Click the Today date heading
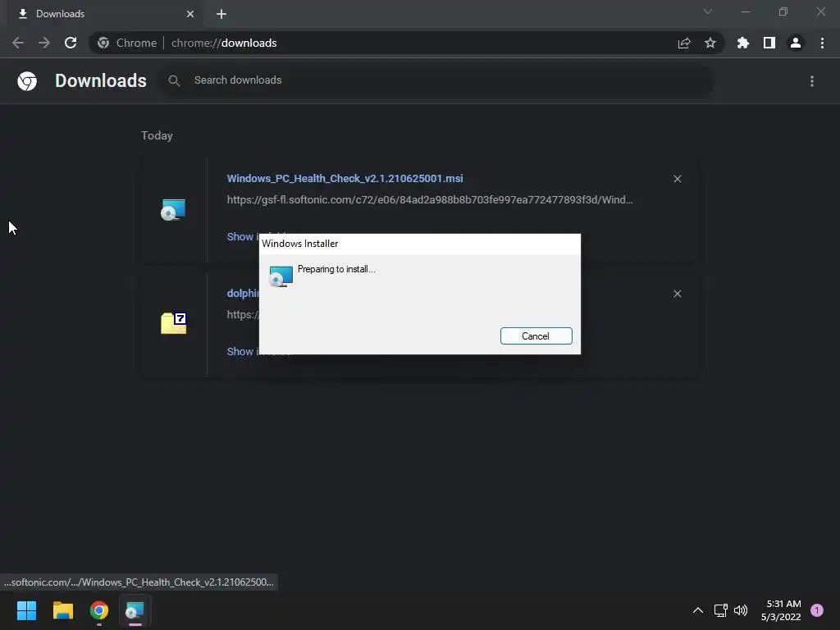This screenshot has width=840, height=630. [157, 135]
